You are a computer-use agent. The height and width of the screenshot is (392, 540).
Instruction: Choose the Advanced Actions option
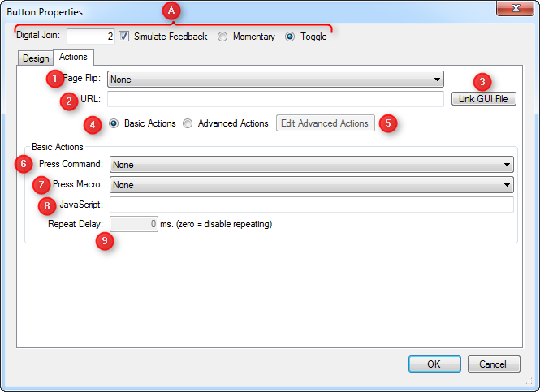tap(188, 123)
